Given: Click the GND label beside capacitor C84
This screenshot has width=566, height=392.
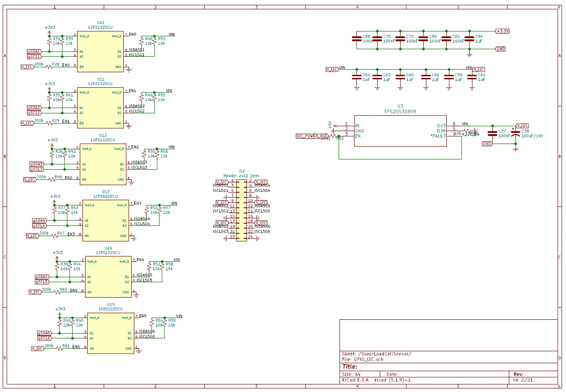Looking at the screenshot, I should pos(500,49).
